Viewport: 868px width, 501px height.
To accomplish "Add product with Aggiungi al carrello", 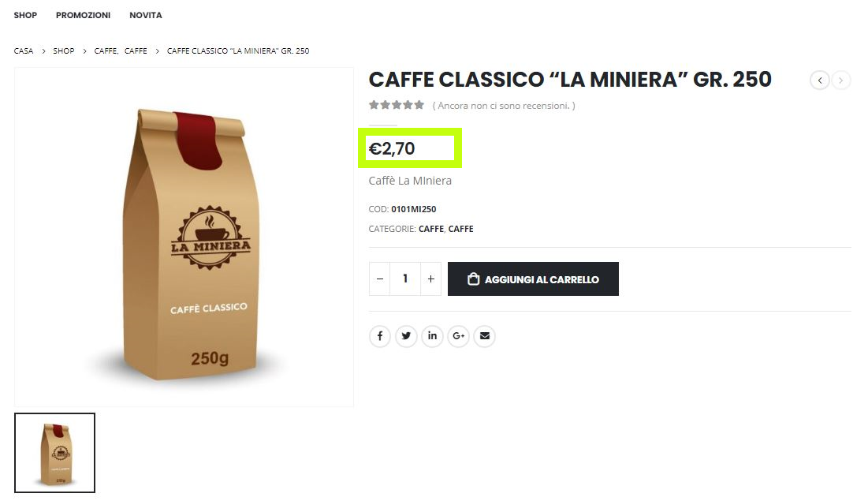I will [533, 279].
